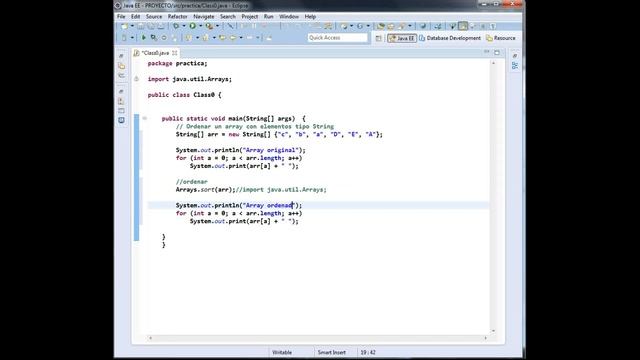Click the round gray Skip Breakpoints icon
Image resolution: width=640 pixels, height=360 pixels.
click(x=164, y=38)
